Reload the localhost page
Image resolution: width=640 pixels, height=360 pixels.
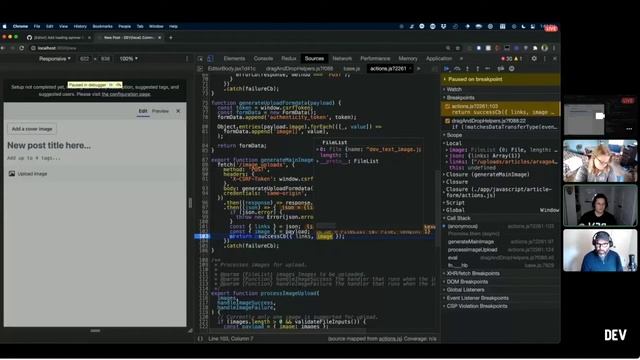22,48
